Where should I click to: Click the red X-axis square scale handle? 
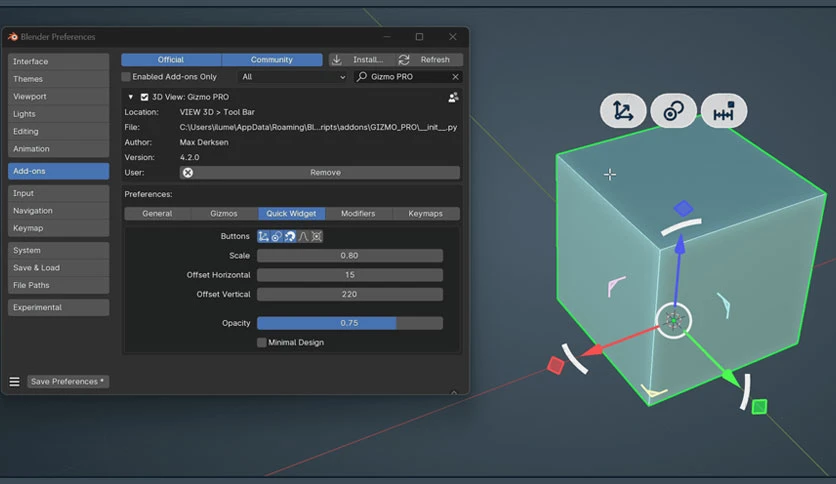556,365
